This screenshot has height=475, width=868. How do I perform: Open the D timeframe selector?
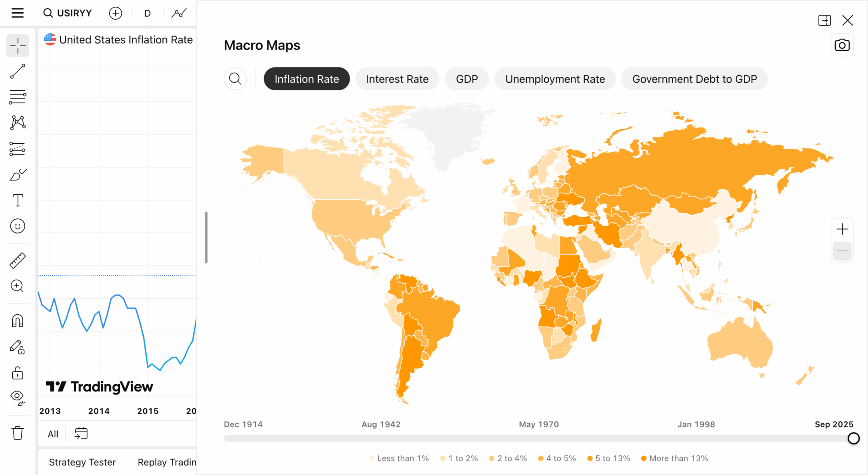[147, 13]
